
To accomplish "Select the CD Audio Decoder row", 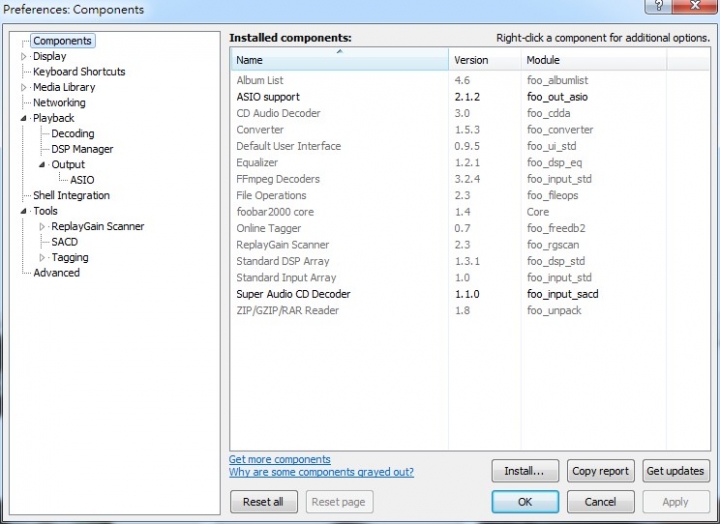I will (470, 113).
